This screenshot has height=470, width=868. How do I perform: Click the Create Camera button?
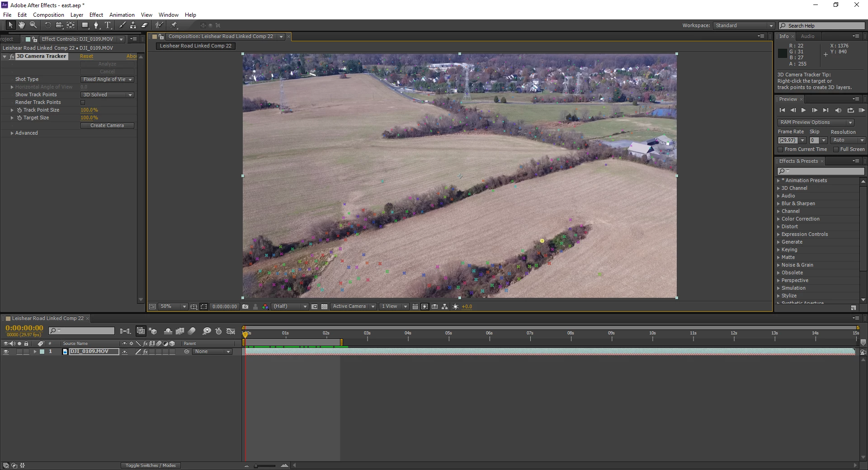(x=107, y=126)
